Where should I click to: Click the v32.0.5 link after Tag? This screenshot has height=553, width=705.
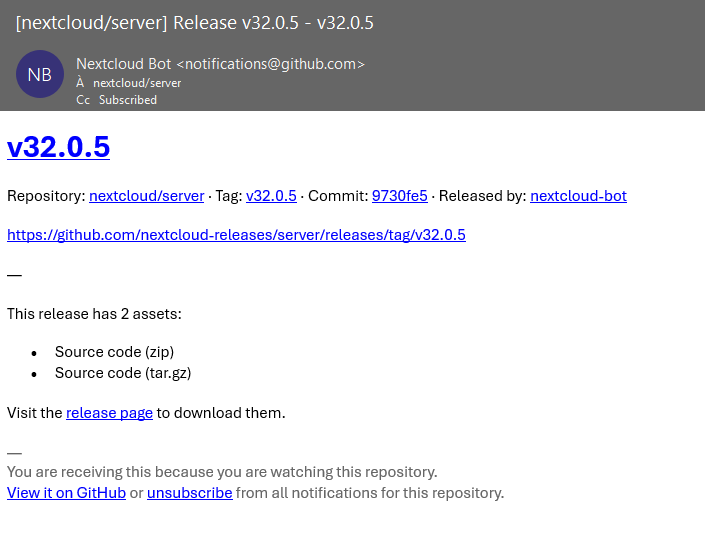(271, 196)
